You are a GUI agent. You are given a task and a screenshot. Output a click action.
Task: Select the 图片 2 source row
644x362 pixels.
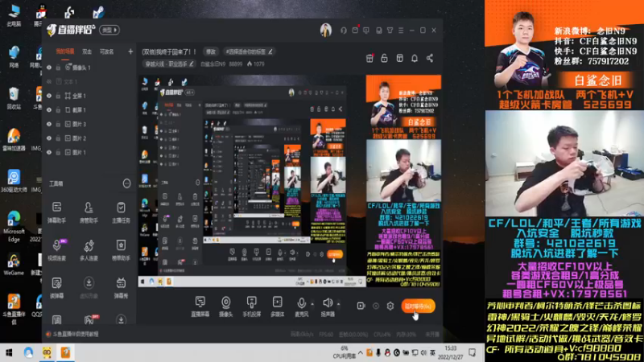coord(89,138)
